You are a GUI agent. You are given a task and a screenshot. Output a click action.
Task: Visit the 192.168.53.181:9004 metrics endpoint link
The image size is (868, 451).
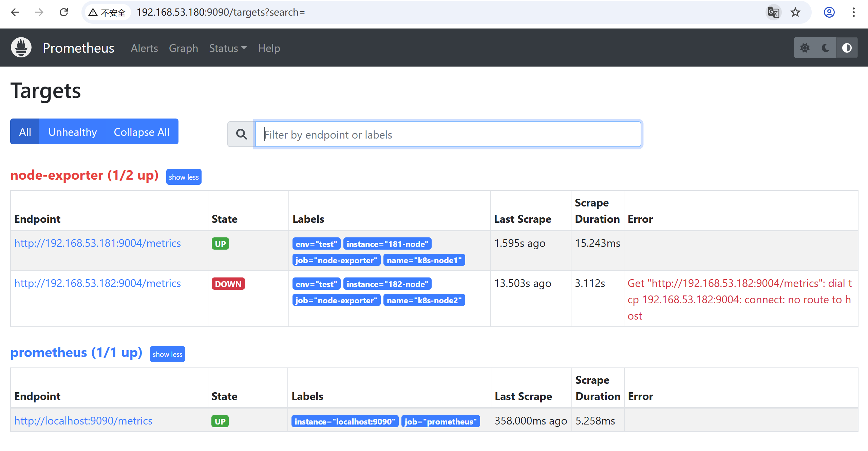pos(97,243)
